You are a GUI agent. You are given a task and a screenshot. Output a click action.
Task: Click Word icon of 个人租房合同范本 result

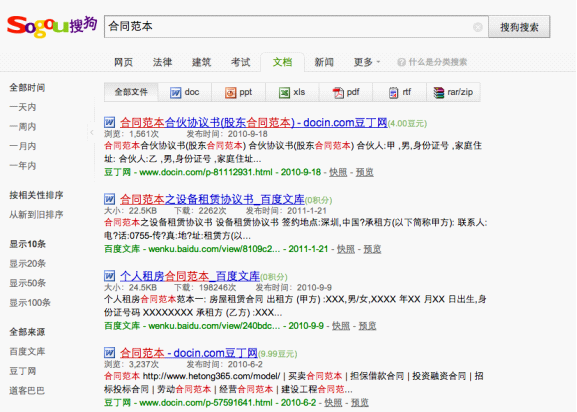pyautogui.click(x=109, y=276)
